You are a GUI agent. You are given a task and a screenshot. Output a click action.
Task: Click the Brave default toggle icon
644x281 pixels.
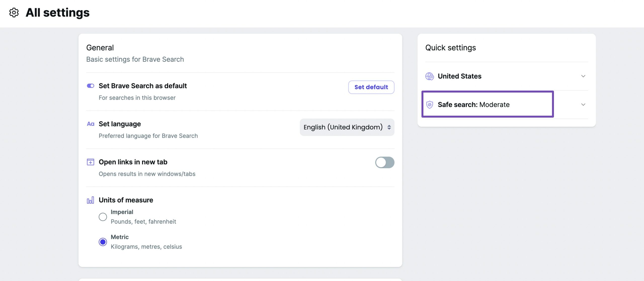pos(91,86)
